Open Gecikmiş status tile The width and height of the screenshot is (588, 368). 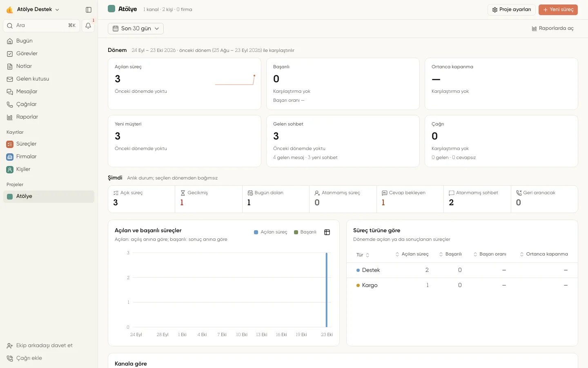[209, 199]
